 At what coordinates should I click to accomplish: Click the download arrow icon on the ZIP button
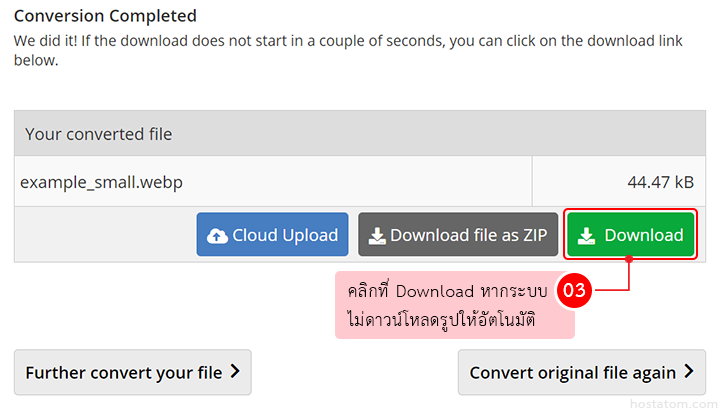point(377,236)
